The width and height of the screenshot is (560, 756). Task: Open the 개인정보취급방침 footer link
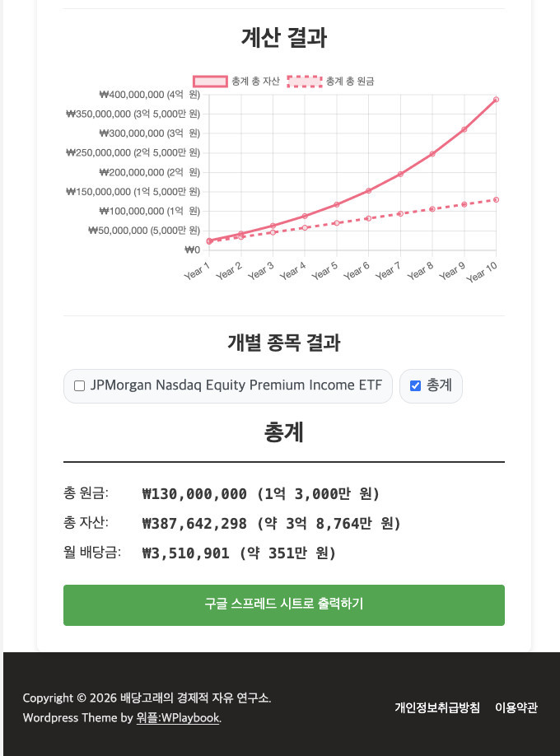tap(437, 707)
